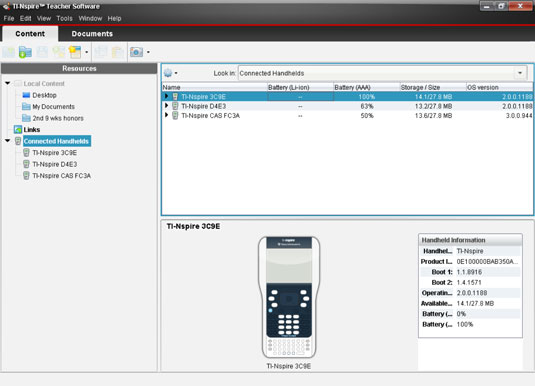Click Boot 1 value 1.1.8916
This screenshot has height=386, width=535.
coord(469,272)
